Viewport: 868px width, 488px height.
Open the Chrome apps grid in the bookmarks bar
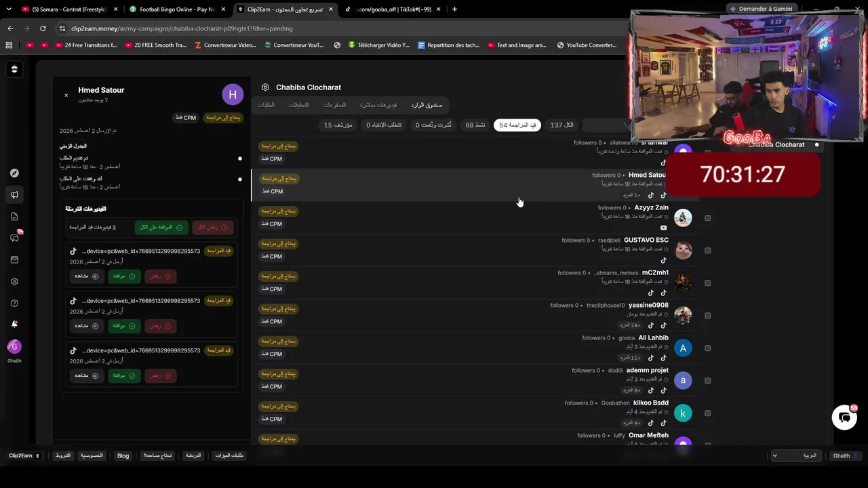(x=9, y=45)
